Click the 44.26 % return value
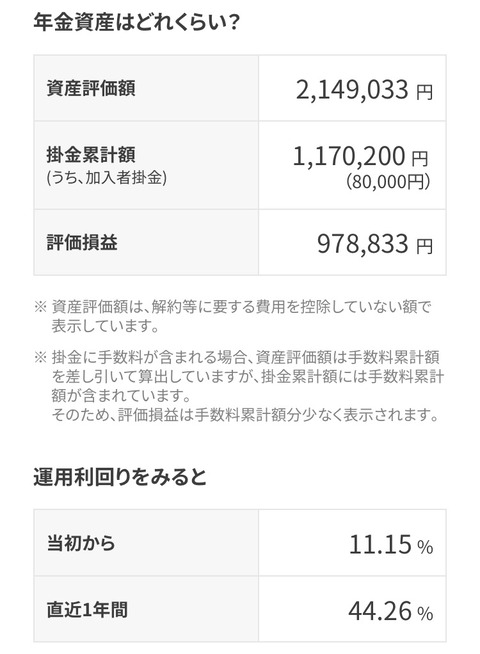This screenshot has height=654, width=480. [x=391, y=611]
